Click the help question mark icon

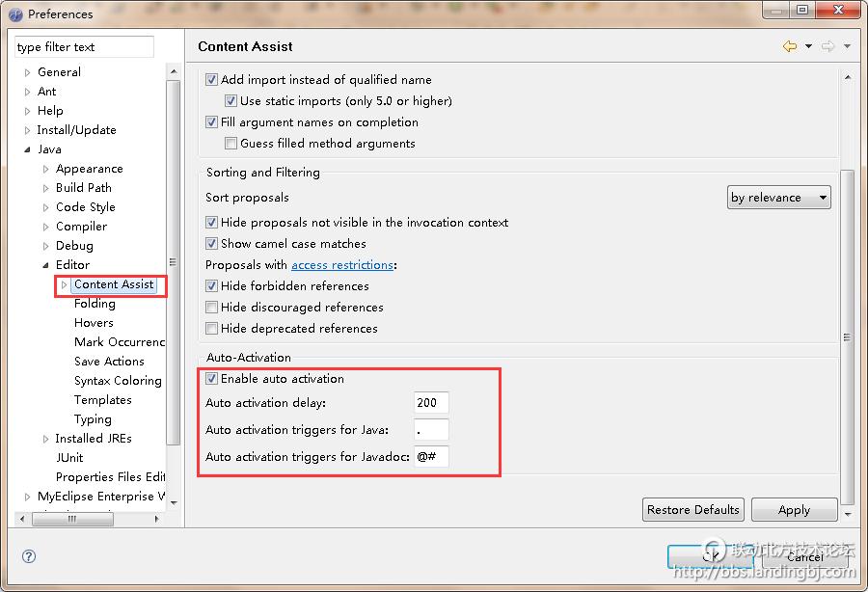click(29, 556)
